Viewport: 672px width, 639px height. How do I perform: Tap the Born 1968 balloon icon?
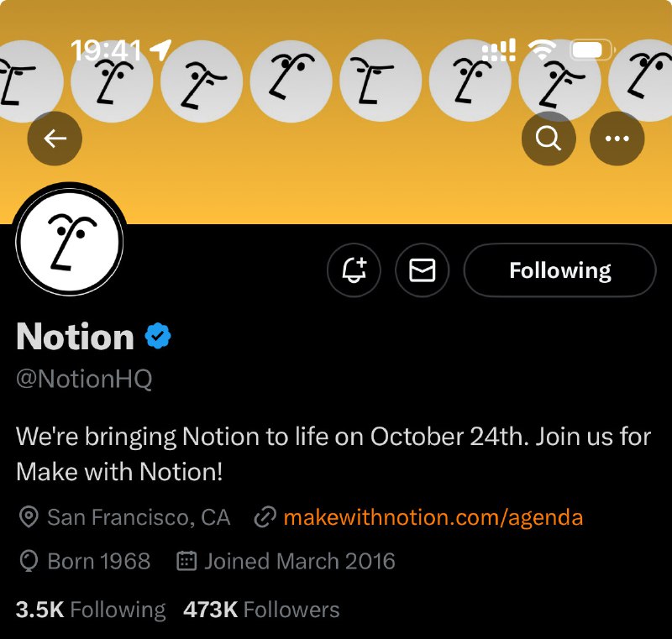point(29,561)
